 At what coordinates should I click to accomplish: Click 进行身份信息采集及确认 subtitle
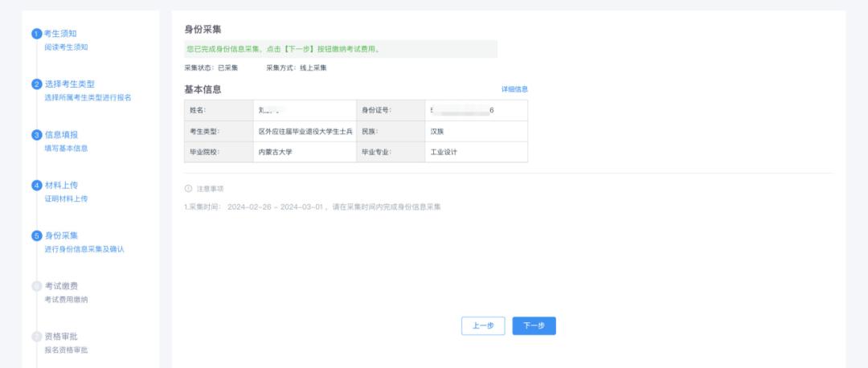pos(84,249)
